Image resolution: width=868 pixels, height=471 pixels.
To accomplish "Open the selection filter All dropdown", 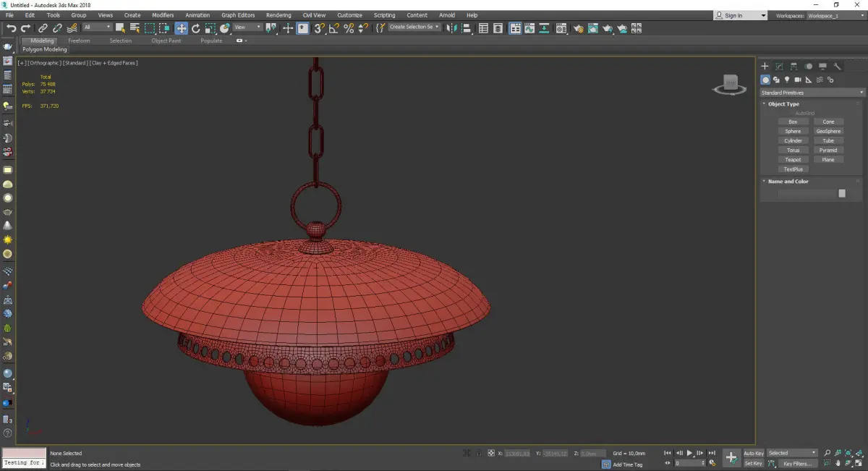I will (x=97, y=27).
